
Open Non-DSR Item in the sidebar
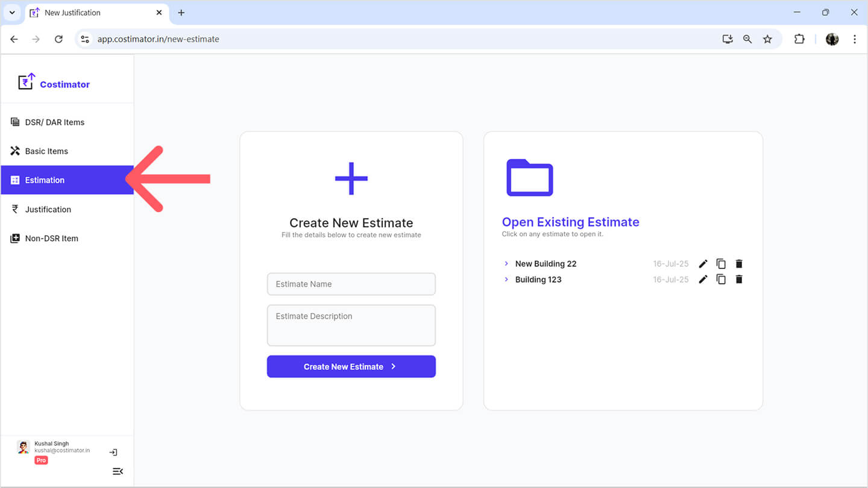tap(67, 239)
